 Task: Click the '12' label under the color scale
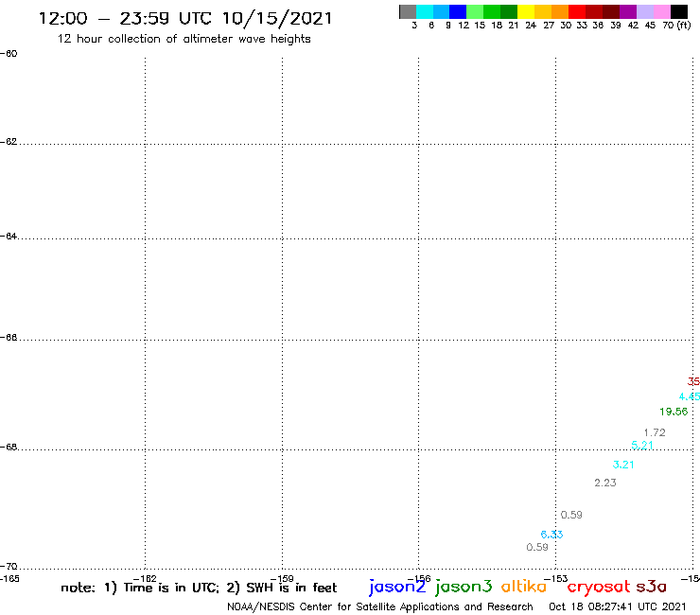pos(464,25)
